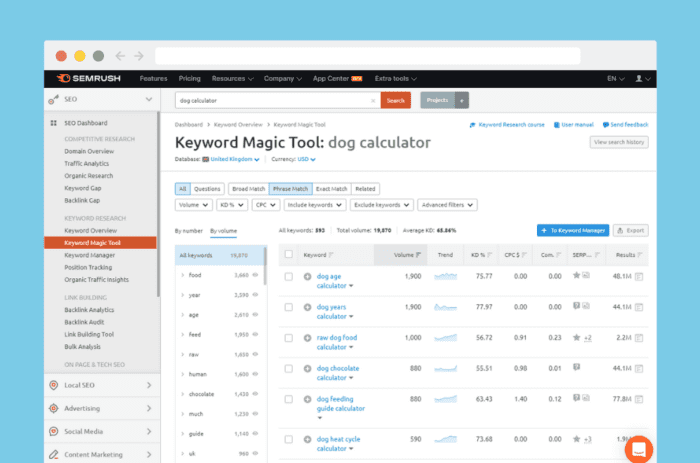Check the dog chocolate calculator row
Viewport: 700px width, 463px height.
tap(289, 369)
